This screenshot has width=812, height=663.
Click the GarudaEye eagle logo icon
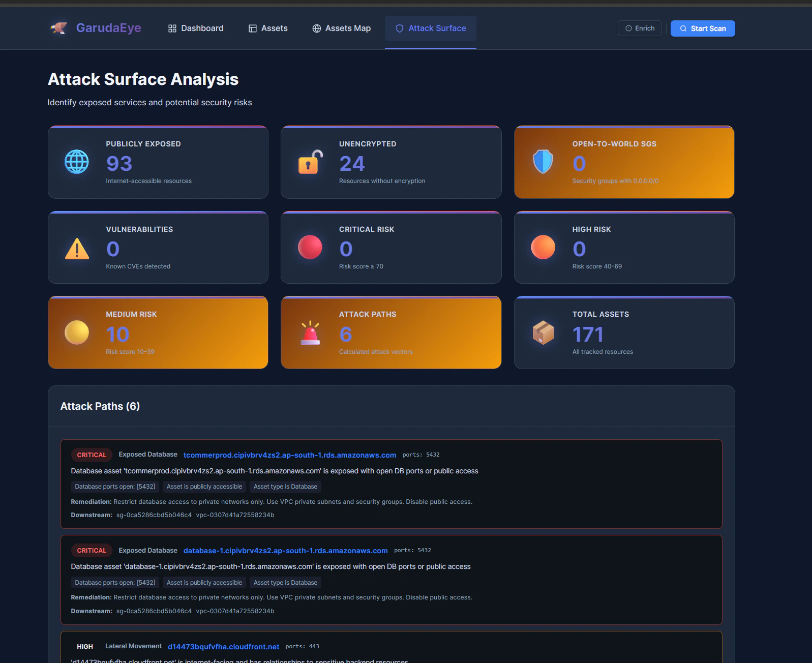[59, 28]
